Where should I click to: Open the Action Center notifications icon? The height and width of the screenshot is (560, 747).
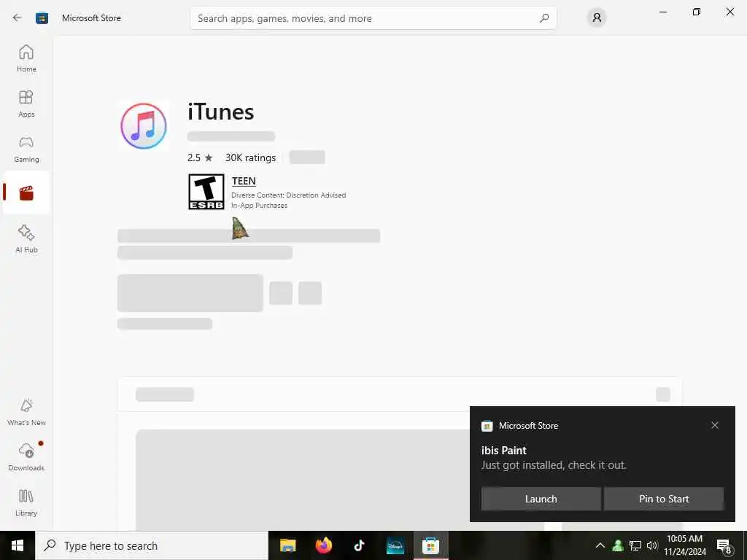tap(724, 545)
